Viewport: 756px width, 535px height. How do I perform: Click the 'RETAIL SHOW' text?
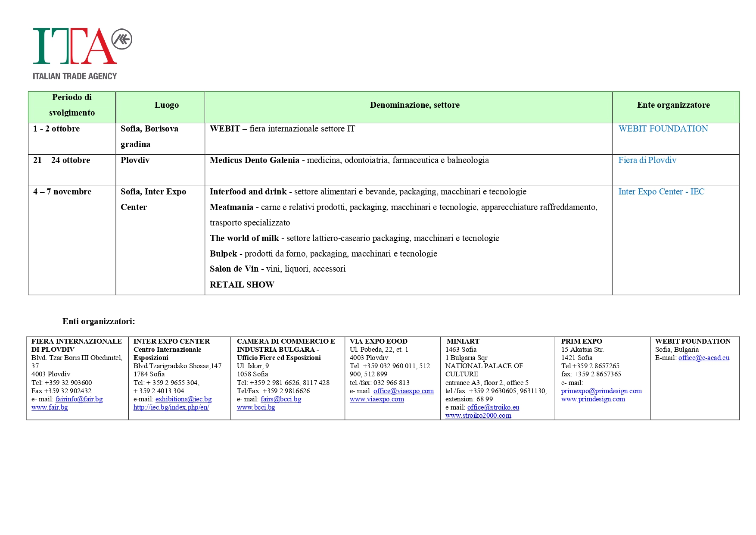coord(242,285)
